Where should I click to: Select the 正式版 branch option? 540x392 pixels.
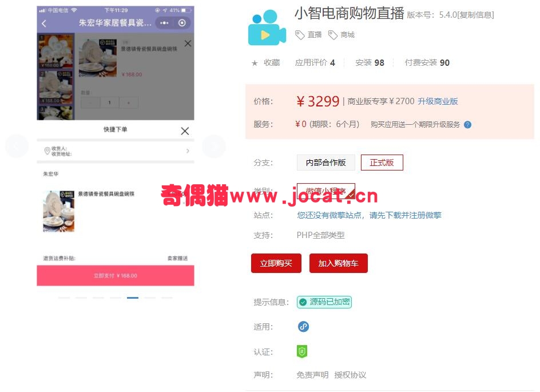[382, 163]
